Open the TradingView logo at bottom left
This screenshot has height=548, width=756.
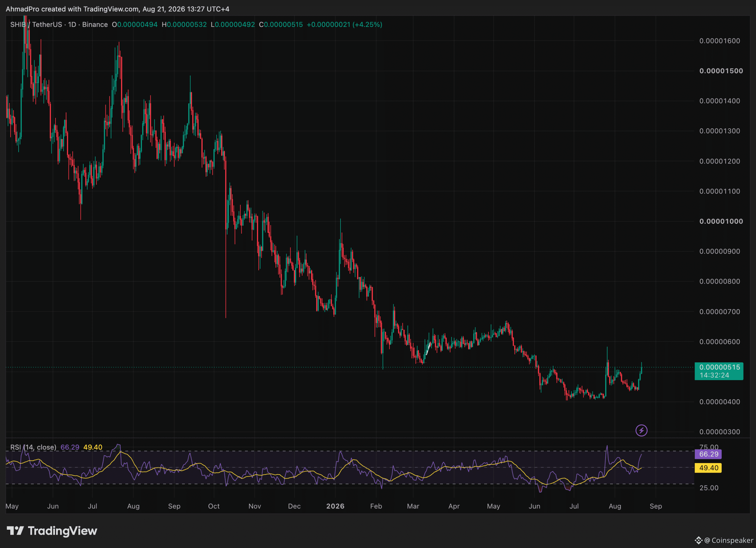52,531
